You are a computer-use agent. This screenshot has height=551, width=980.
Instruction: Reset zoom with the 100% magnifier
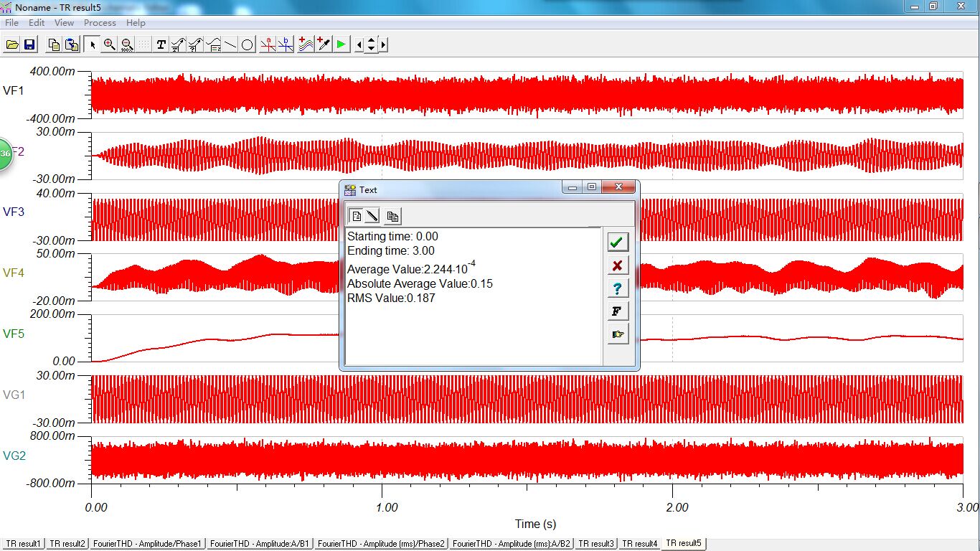[126, 44]
